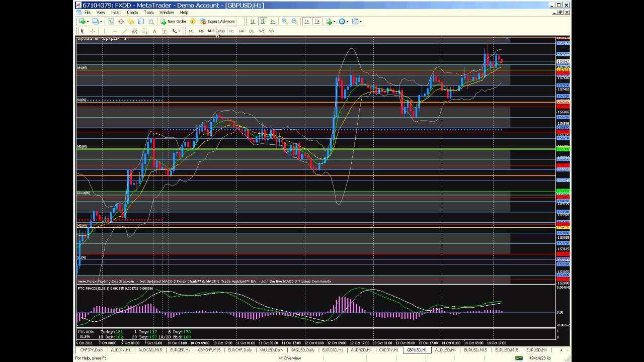Zoom out of the chart
Image resolution: width=644 pixels, height=362 pixels.
pyautogui.click(x=294, y=21)
